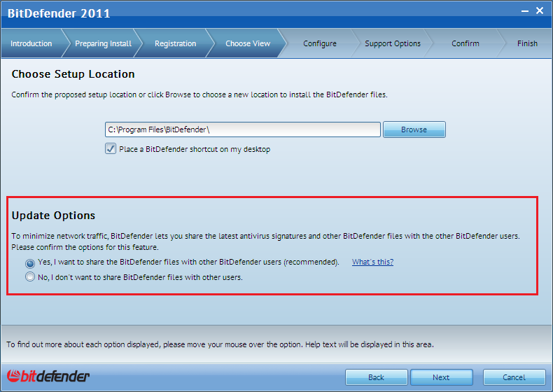Open the What's this? link
This screenshot has height=392, width=553.
(372, 262)
